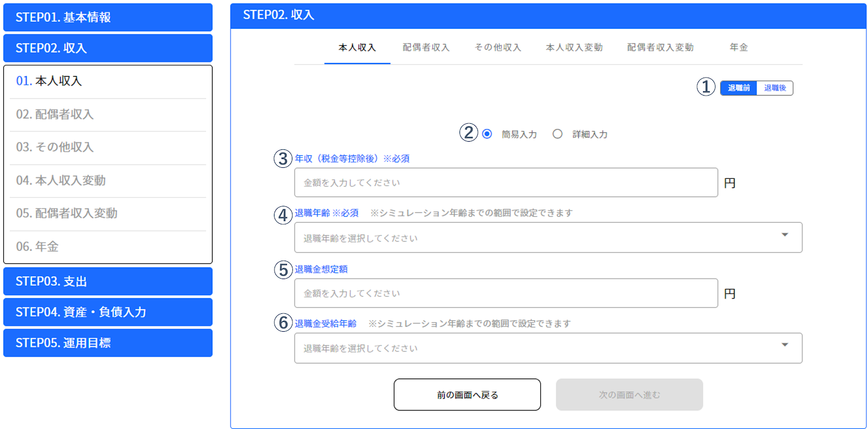868x429 pixels.
Task: Expand the STEP01. 基本情報 section
Action: (108, 17)
